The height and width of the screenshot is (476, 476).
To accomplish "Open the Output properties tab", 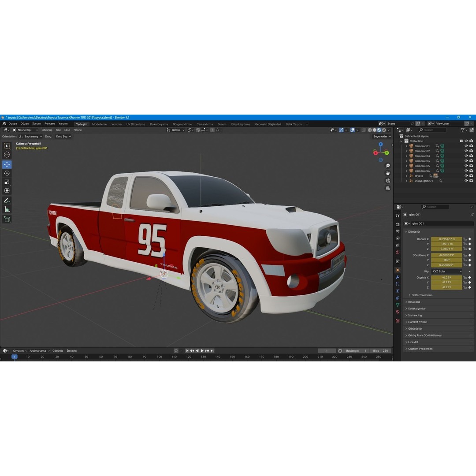I will click(x=398, y=231).
